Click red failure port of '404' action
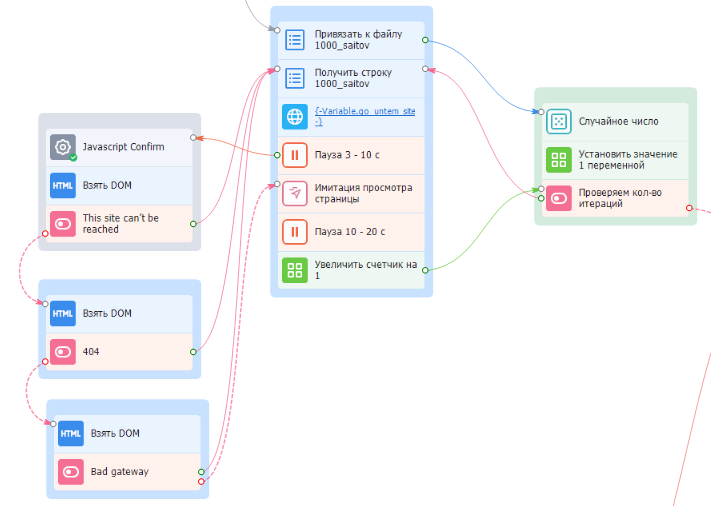Viewport: 711px width, 506px height. pos(45,361)
